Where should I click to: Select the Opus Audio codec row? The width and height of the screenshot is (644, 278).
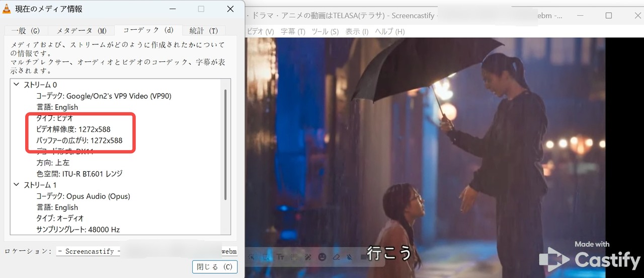[83, 196]
